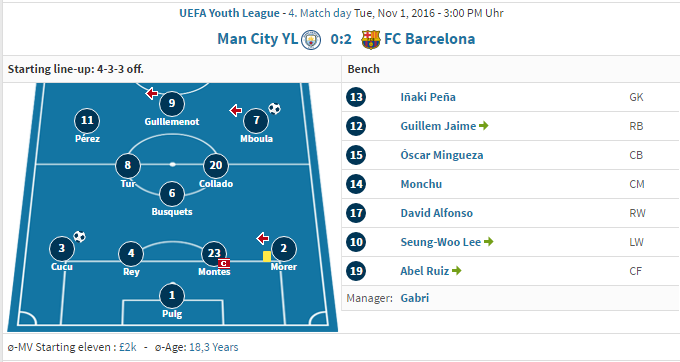Image resolution: width=680 pixels, height=362 pixels.
Task: Click green substitution arrow next to Abel Ruiz
Action: point(456,271)
